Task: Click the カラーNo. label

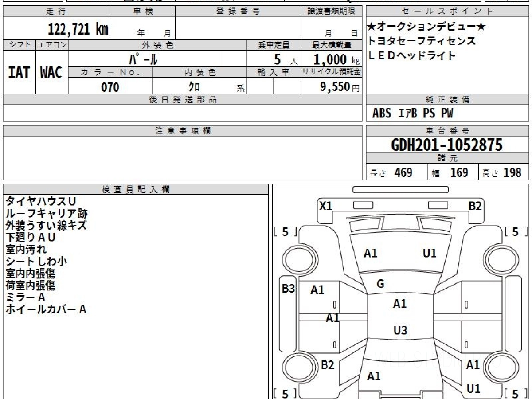Action: [110, 72]
